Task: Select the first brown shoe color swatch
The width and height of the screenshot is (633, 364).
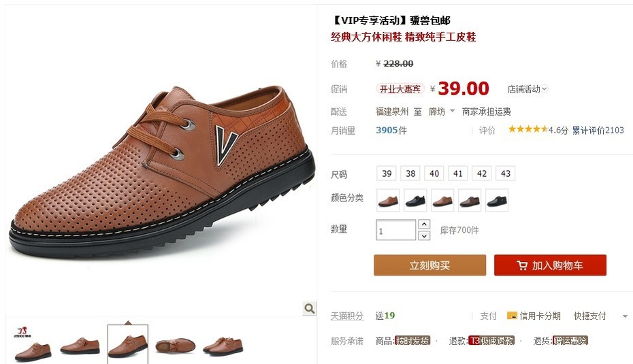Action: [x=388, y=200]
